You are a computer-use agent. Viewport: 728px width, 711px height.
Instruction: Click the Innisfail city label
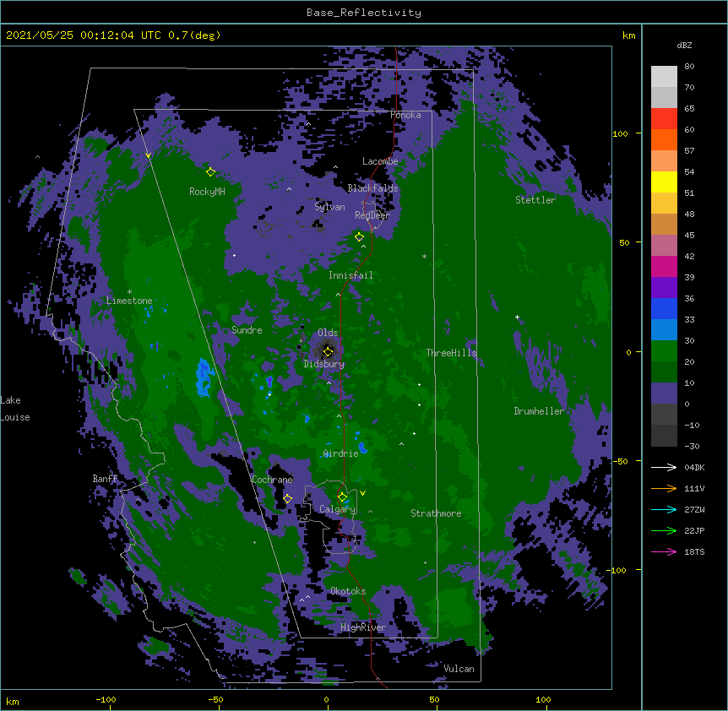[350, 275]
